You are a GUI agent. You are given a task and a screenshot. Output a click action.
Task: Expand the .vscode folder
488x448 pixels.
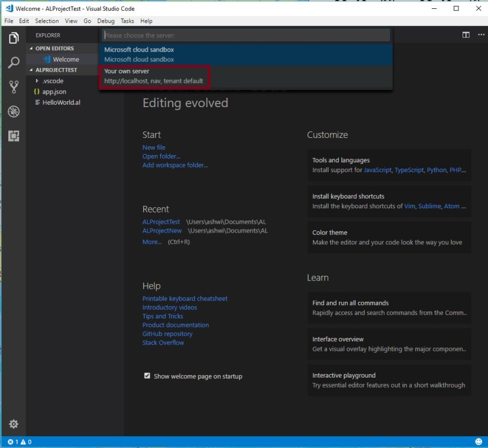[52, 81]
